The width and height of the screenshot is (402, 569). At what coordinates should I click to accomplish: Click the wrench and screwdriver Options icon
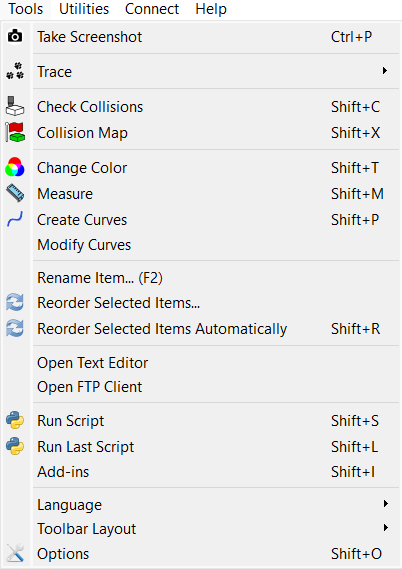(x=15, y=553)
